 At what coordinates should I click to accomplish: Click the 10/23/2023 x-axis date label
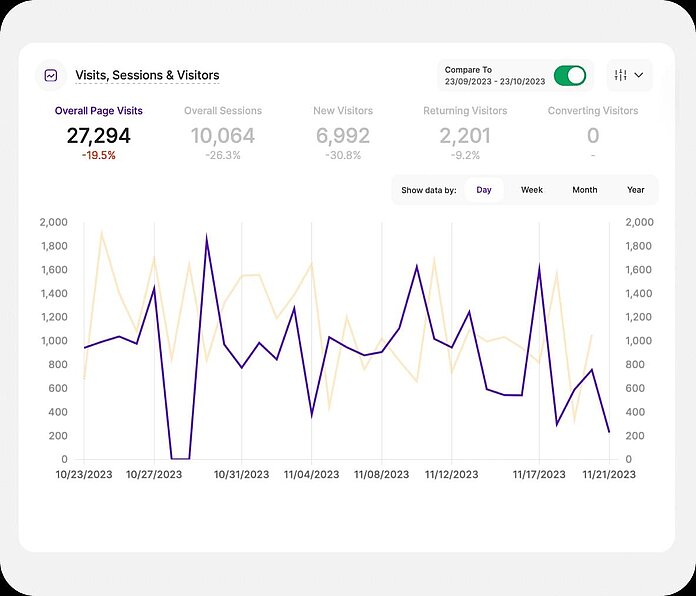(x=84, y=475)
